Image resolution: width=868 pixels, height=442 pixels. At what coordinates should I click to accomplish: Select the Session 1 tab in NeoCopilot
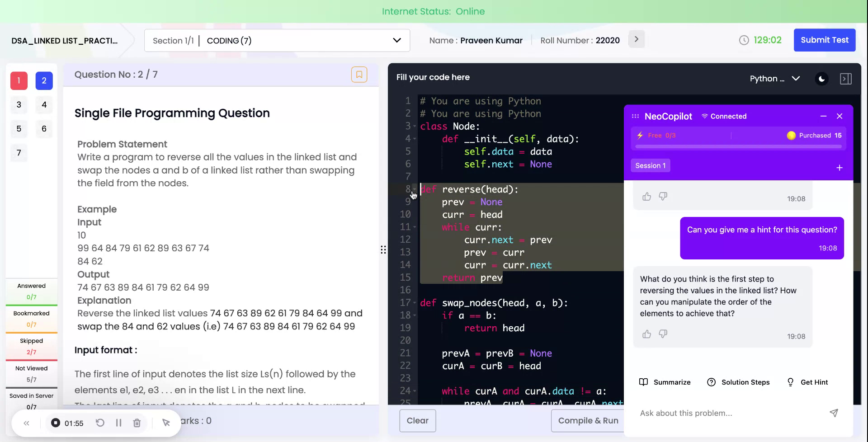click(650, 165)
